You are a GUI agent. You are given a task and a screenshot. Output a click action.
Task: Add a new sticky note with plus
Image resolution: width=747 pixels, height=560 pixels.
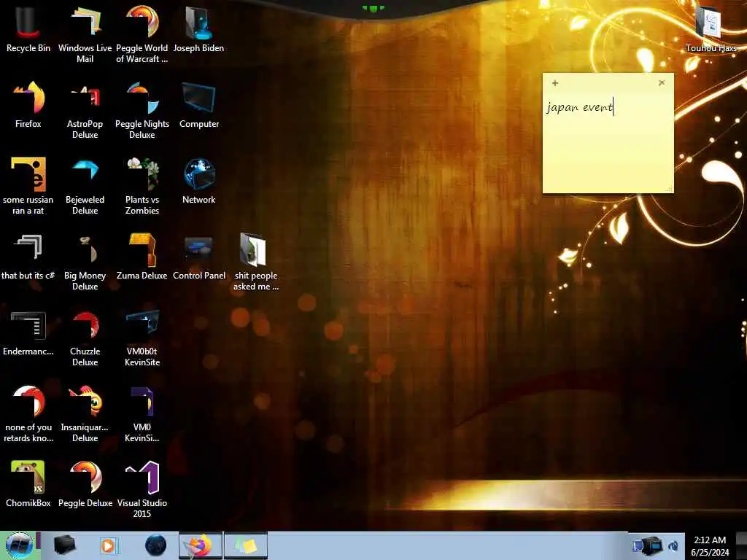(x=555, y=83)
